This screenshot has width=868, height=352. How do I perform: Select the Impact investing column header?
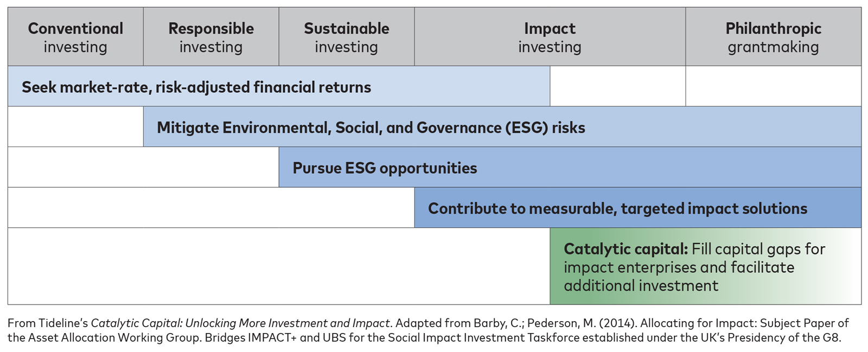coord(550,37)
